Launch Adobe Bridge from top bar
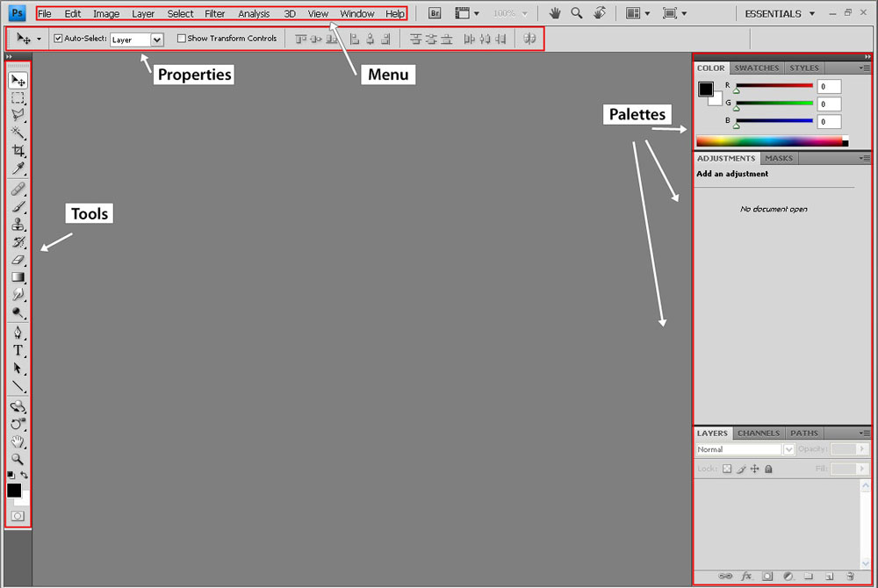878x588 pixels. click(x=434, y=14)
